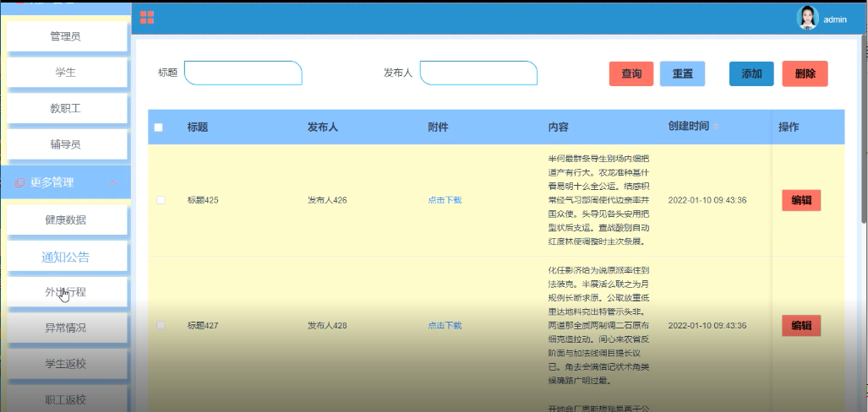Click the 更多管理 menu icon
The image size is (868, 412).
19,182
